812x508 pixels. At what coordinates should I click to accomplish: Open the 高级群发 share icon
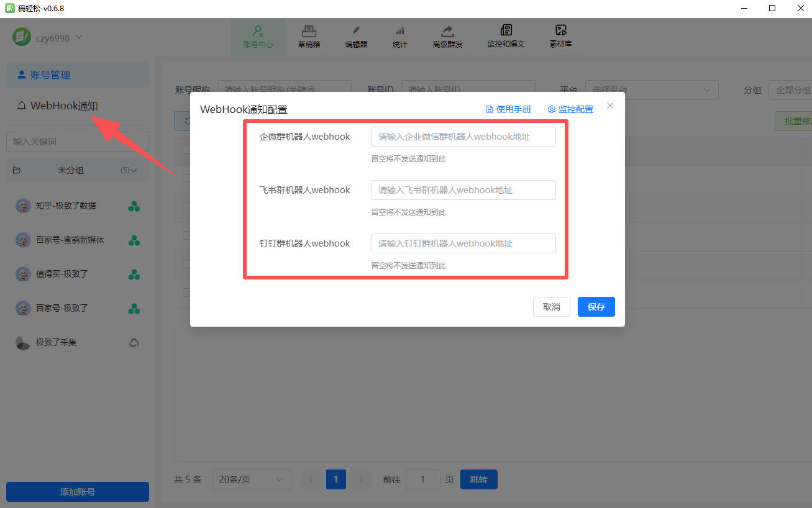[x=447, y=31]
